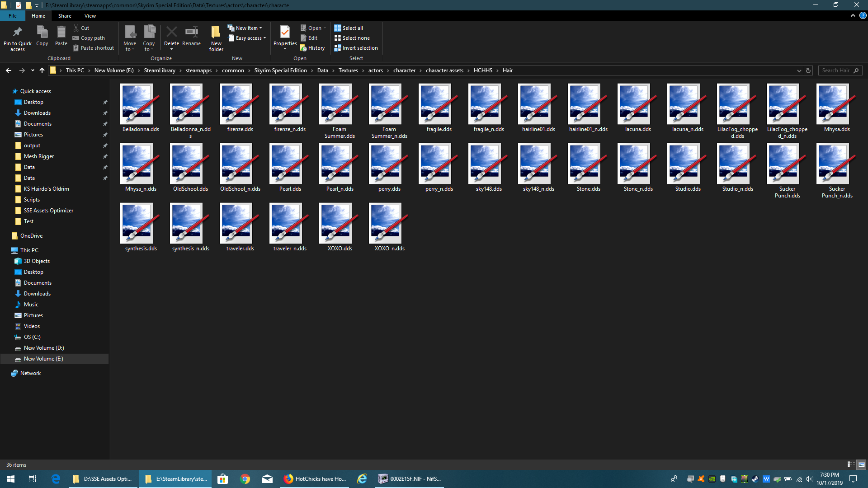868x488 pixels.
Task: Open SSE Assets Optimizer folder in sidebar
Action: coord(48,211)
